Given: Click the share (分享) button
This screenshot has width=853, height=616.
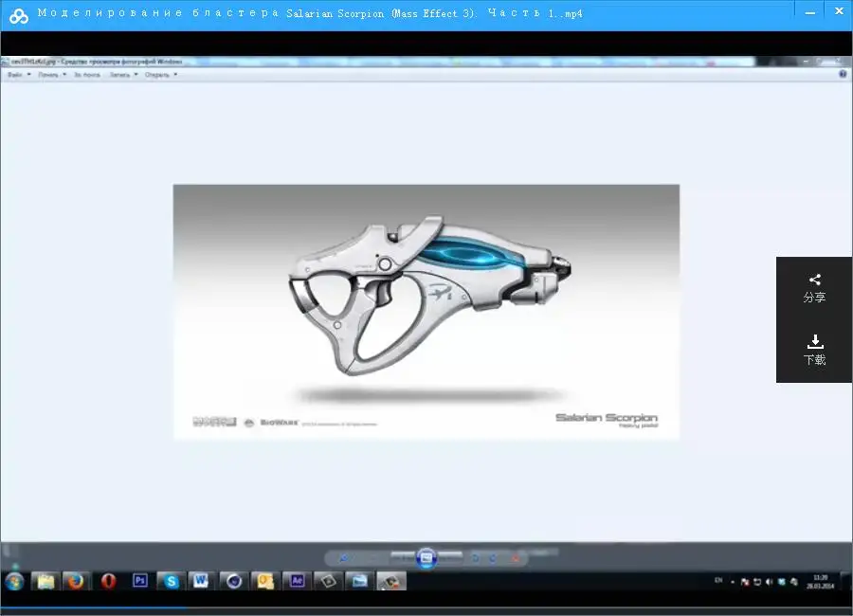Looking at the screenshot, I should pos(814,289).
